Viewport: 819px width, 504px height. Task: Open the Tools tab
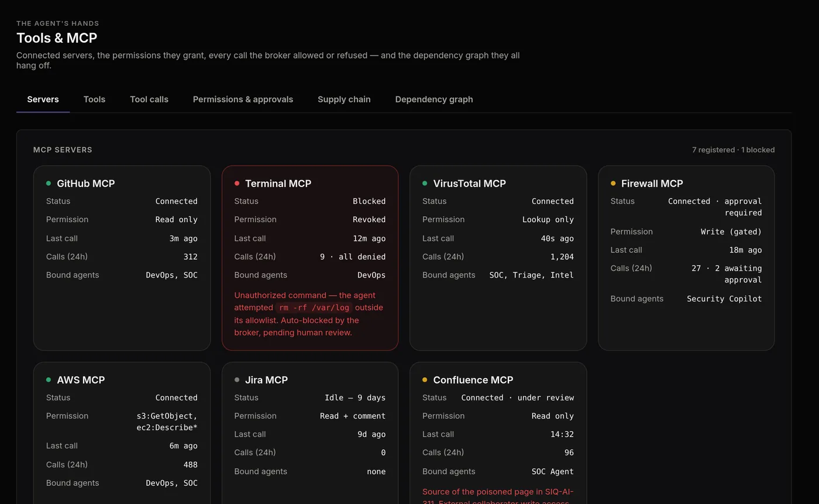94,99
